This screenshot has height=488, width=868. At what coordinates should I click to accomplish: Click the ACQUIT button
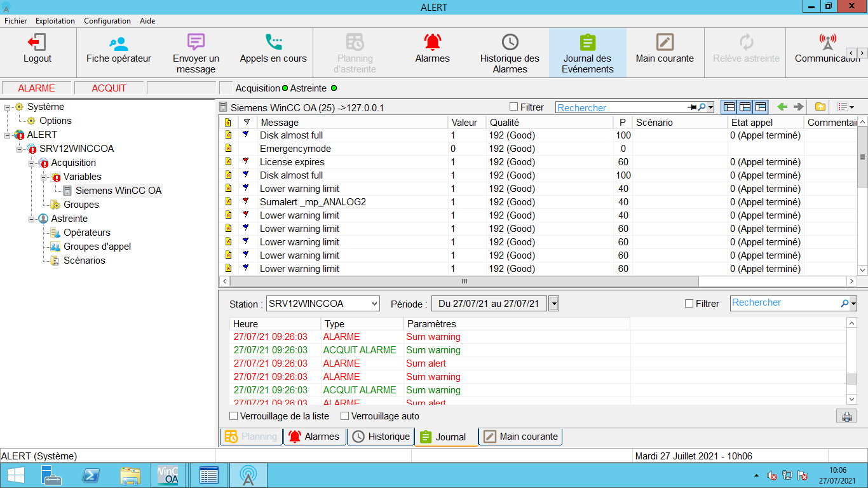point(109,88)
